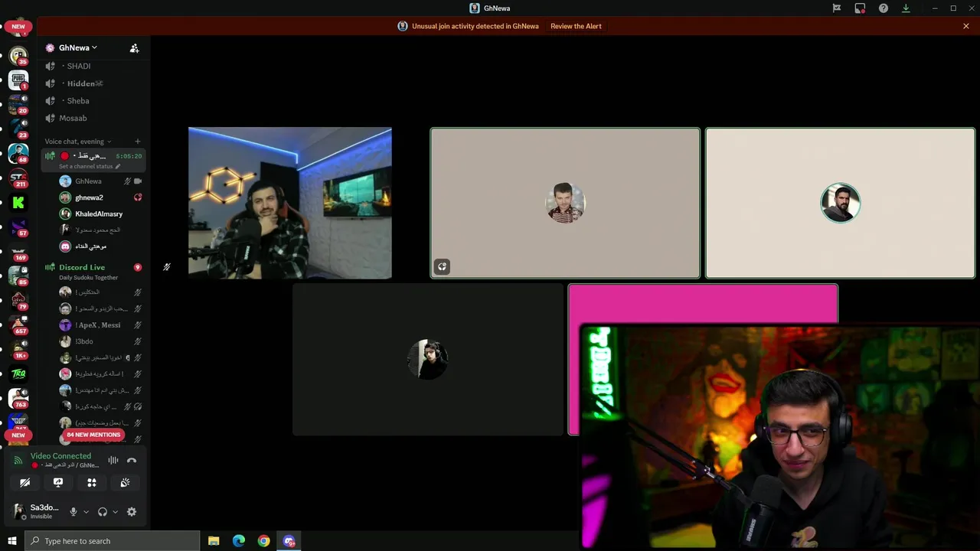
Task: Open the server with 68 badge
Action: pos(18,153)
